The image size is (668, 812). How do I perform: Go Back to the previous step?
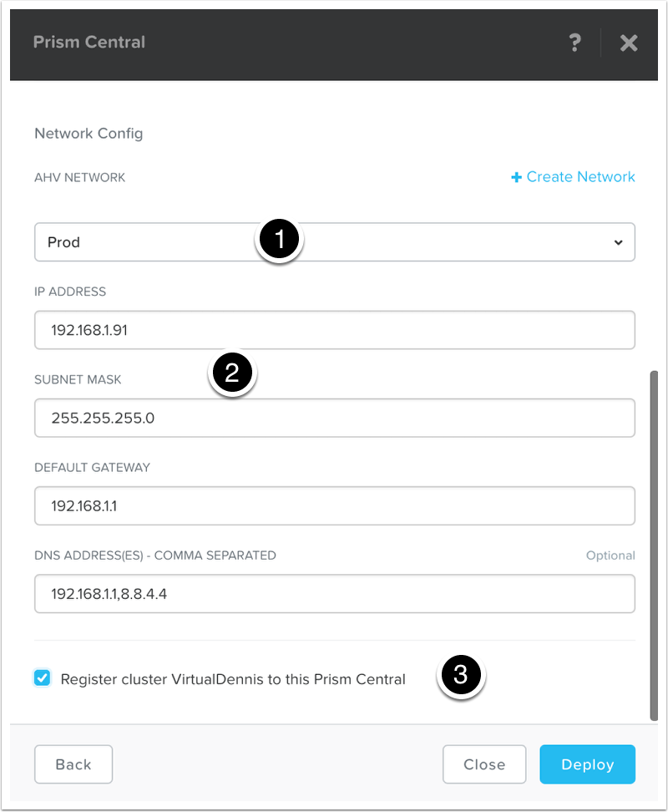[x=73, y=764]
